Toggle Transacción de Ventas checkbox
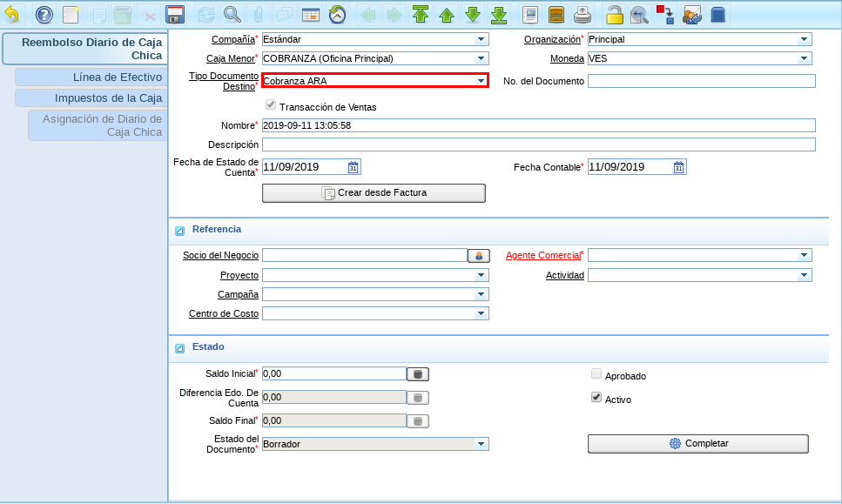 pyautogui.click(x=271, y=105)
